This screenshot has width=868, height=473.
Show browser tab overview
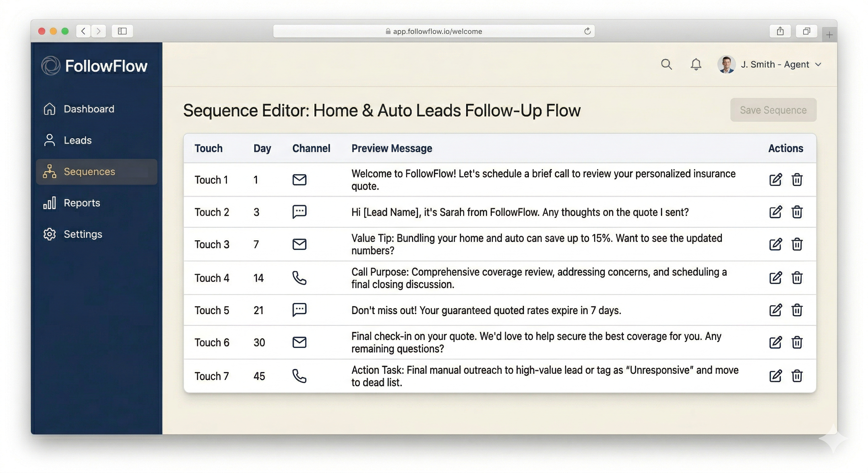pyautogui.click(x=806, y=31)
